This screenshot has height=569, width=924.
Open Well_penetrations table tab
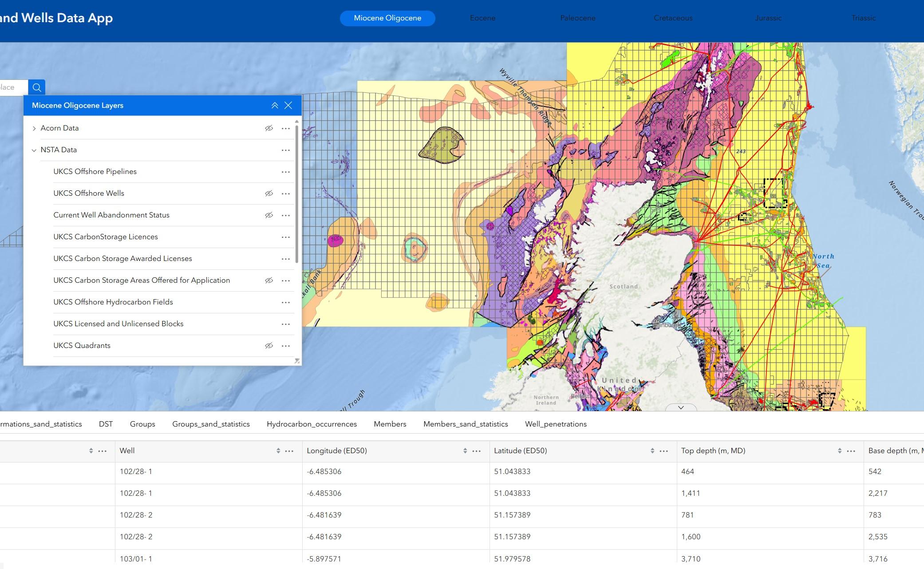click(556, 424)
